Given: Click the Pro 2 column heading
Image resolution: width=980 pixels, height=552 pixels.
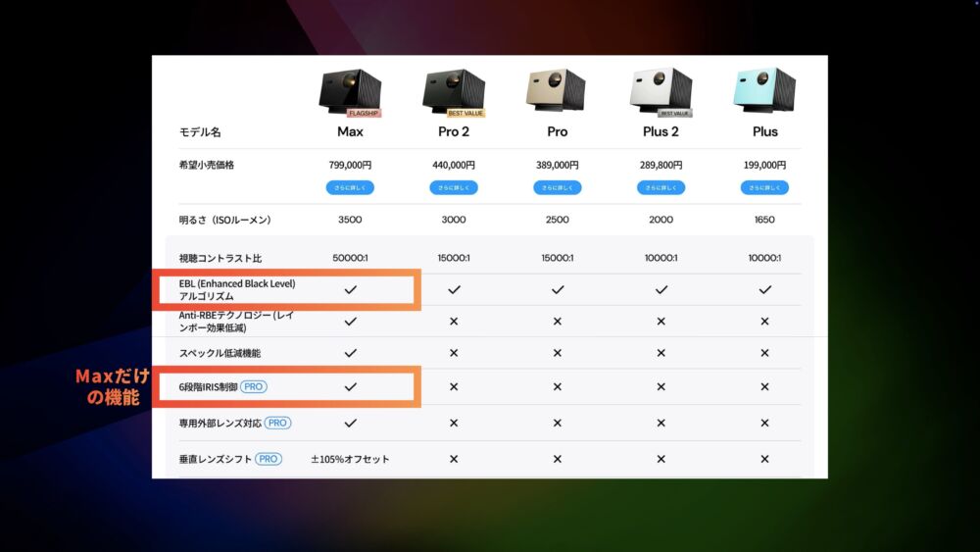Looking at the screenshot, I should (454, 132).
